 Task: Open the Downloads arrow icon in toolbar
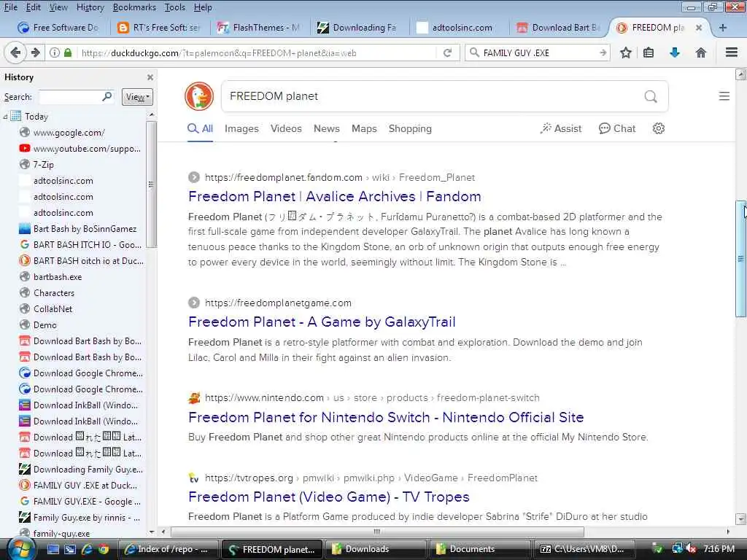[675, 52]
